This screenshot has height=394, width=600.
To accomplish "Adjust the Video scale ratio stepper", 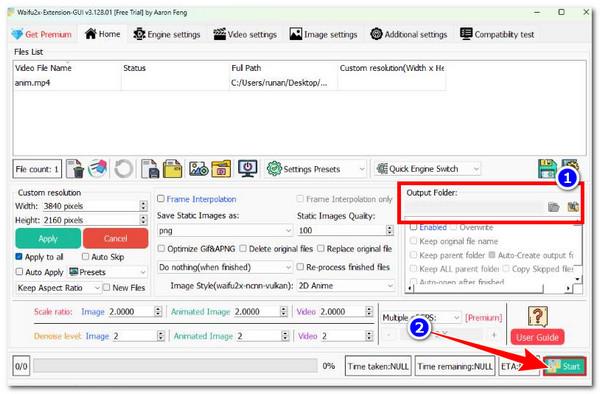I will [x=368, y=311].
